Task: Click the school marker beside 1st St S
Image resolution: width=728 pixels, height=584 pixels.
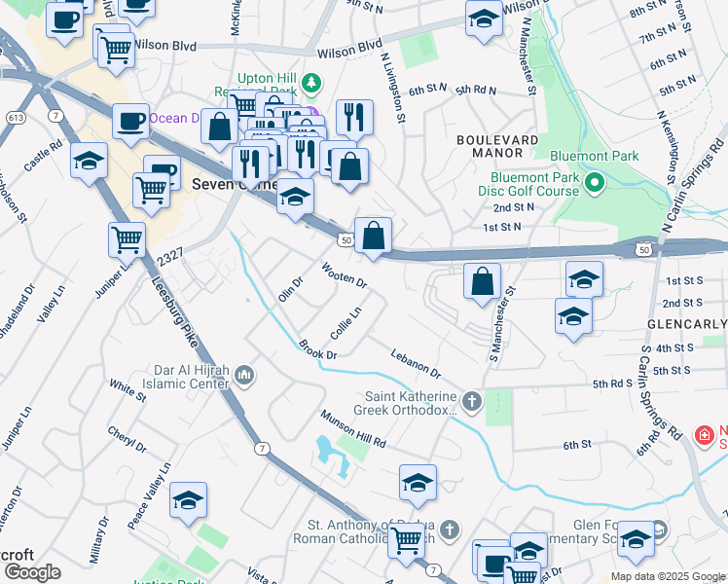Action: (585, 280)
